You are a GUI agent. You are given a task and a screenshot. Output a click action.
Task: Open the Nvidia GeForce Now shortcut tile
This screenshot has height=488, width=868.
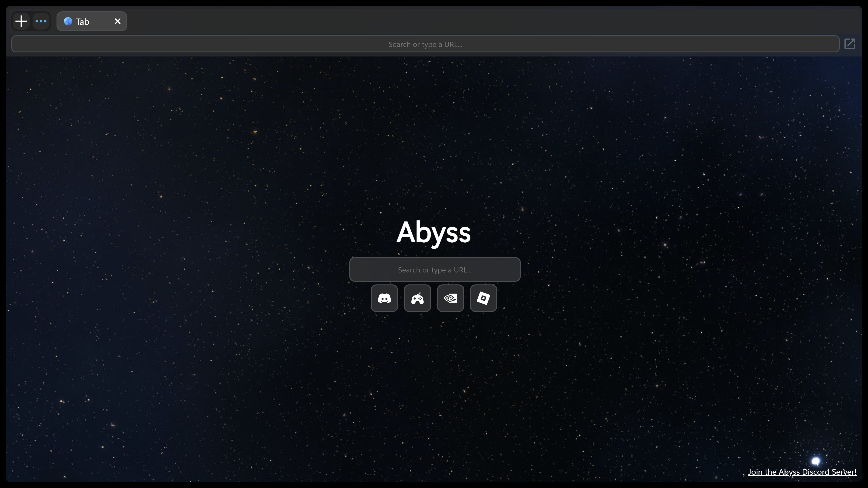point(450,298)
